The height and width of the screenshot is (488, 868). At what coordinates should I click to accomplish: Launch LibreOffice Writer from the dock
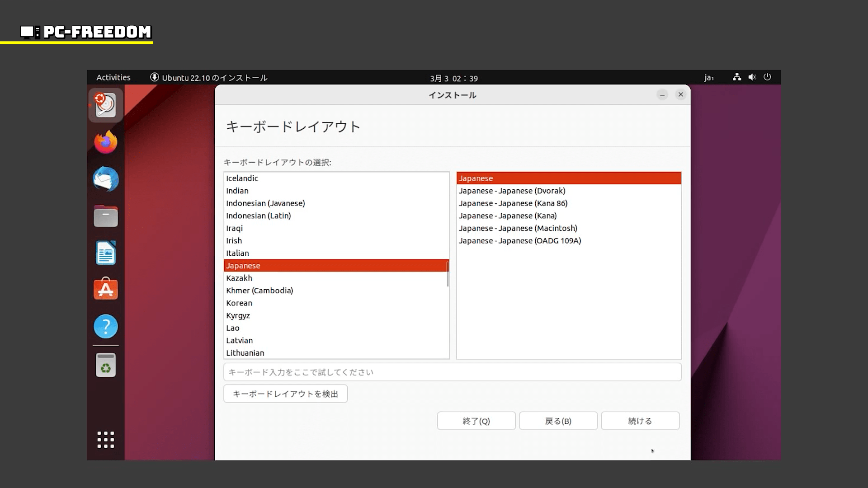[105, 253]
